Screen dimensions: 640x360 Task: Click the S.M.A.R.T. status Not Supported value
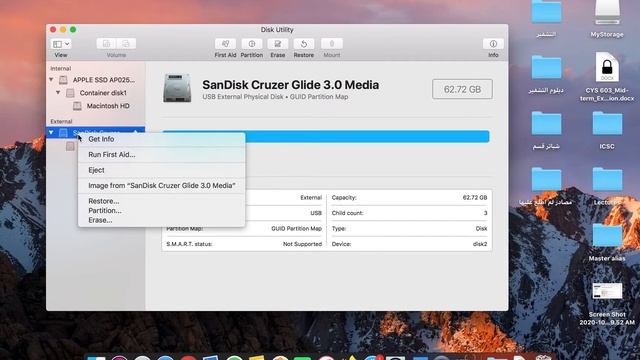pyautogui.click(x=302, y=244)
